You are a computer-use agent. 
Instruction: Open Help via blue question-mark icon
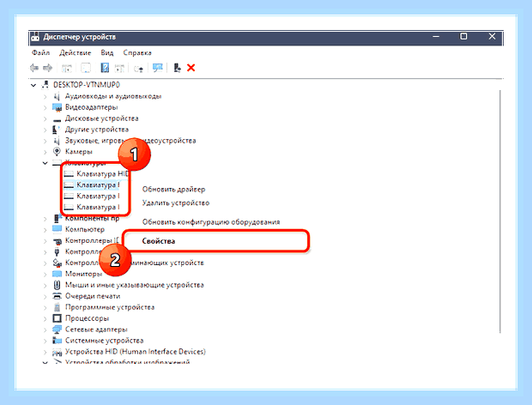(x=105, y=68)
